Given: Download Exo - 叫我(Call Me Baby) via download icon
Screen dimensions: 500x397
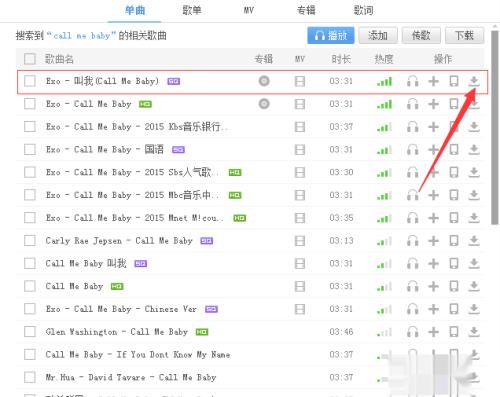Looking at the screenshot, I should (x=474, y=81).
